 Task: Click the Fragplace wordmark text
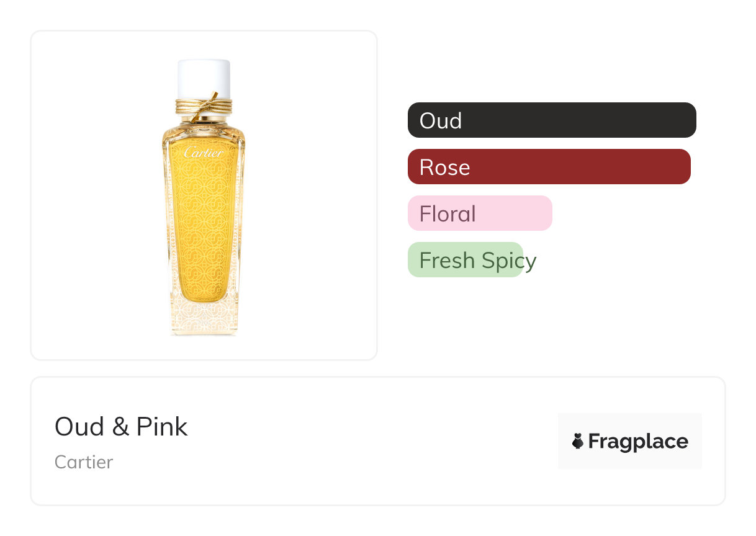(638, 442)
